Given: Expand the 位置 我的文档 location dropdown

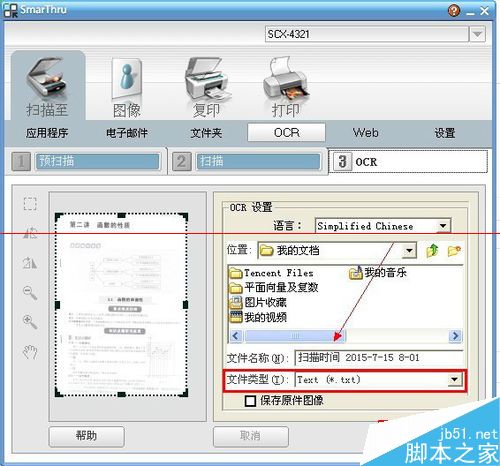Looking at the screenshot, I should coord(409,251).
